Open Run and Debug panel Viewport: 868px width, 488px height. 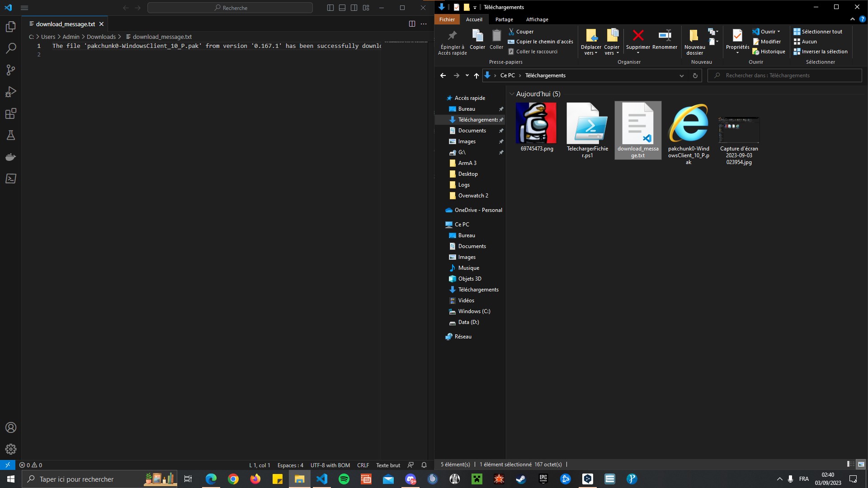11,92
